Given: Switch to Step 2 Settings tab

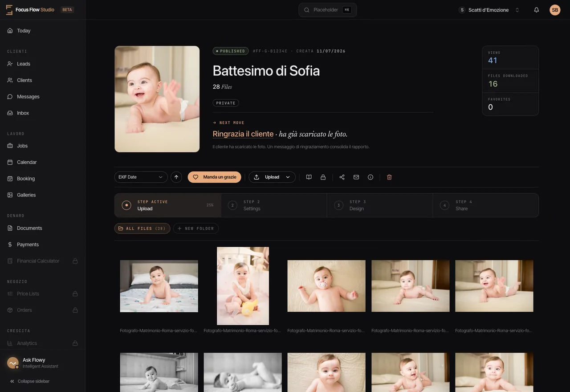Looking at the screenshot, I should 274,205.
